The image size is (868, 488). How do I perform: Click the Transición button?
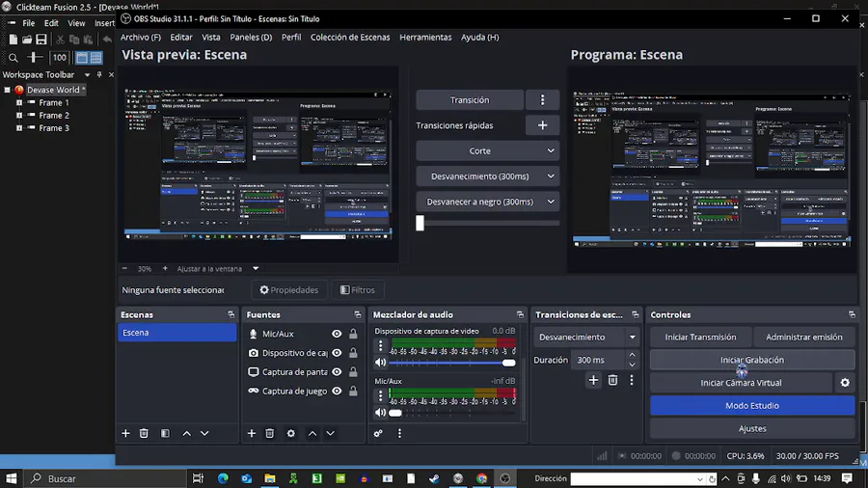click(x=470, y=100)
